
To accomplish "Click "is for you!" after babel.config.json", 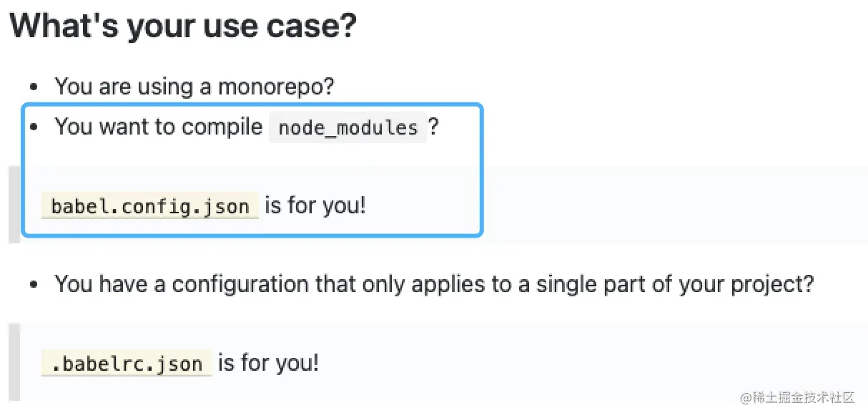I will coord(315,206).
